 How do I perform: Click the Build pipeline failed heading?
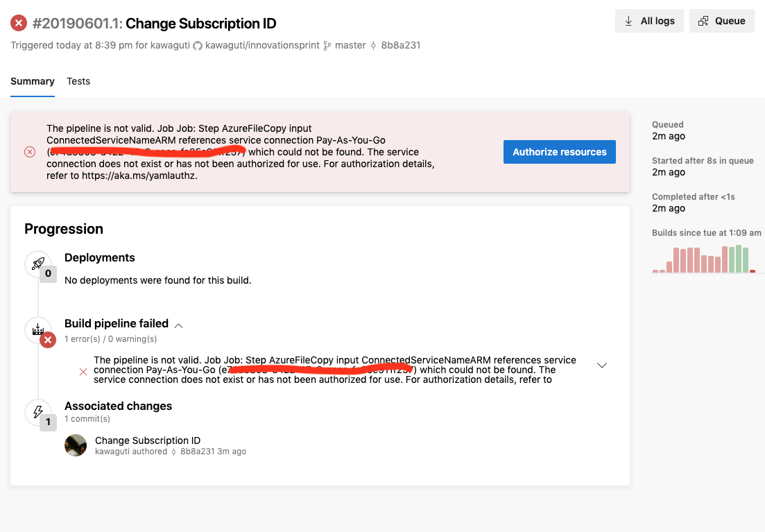(116, 324)
